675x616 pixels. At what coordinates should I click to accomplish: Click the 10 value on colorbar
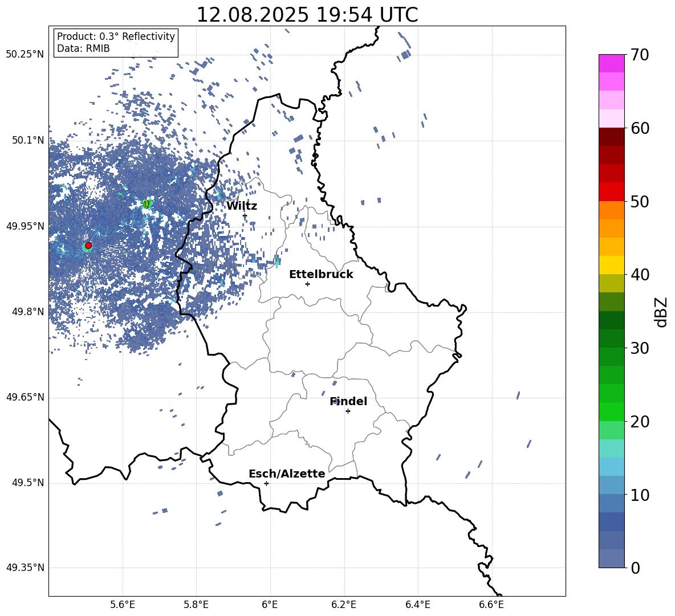tap(640, 495)
